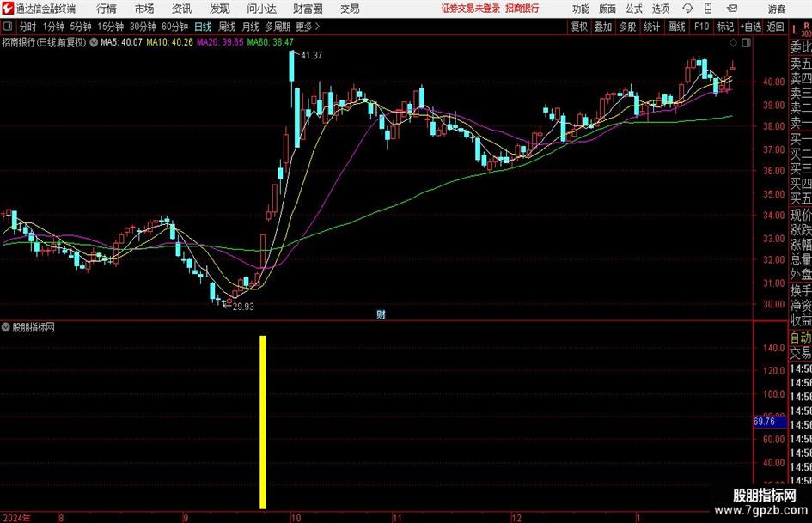Click the red 招商银行 link in title bar
The width and height of the screenshot is (812, 523).
(522, 9)
